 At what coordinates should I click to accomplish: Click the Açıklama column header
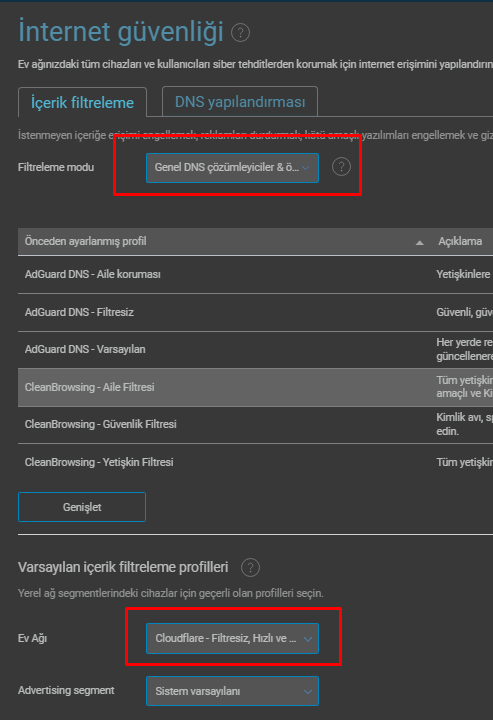click(460, 242)
